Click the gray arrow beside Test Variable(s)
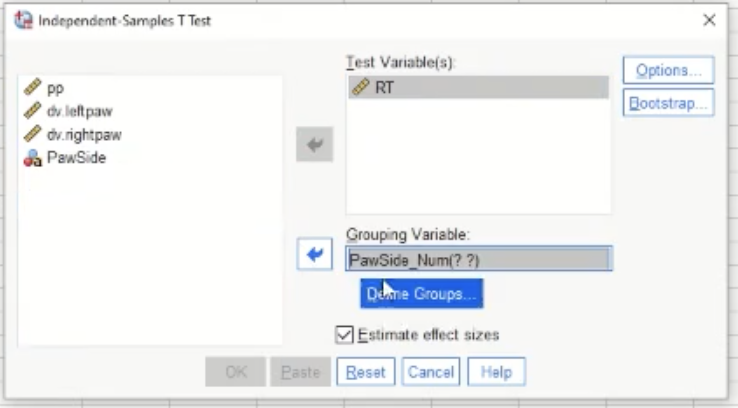 click(314, 145)
